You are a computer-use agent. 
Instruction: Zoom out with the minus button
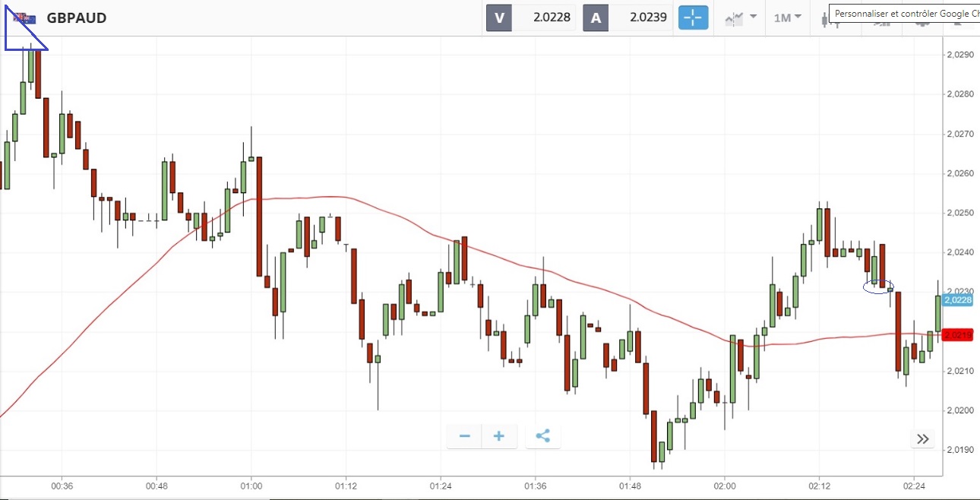coord(465,436)
